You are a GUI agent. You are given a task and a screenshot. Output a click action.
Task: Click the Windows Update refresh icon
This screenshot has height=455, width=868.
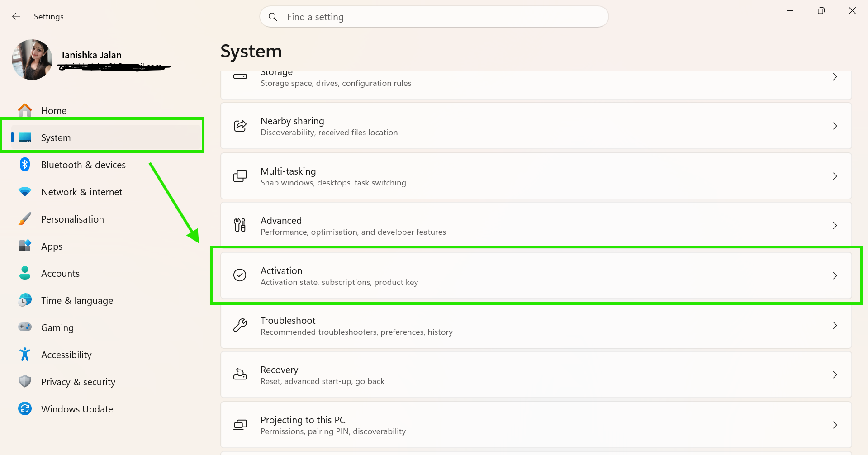tap(25, 408)
